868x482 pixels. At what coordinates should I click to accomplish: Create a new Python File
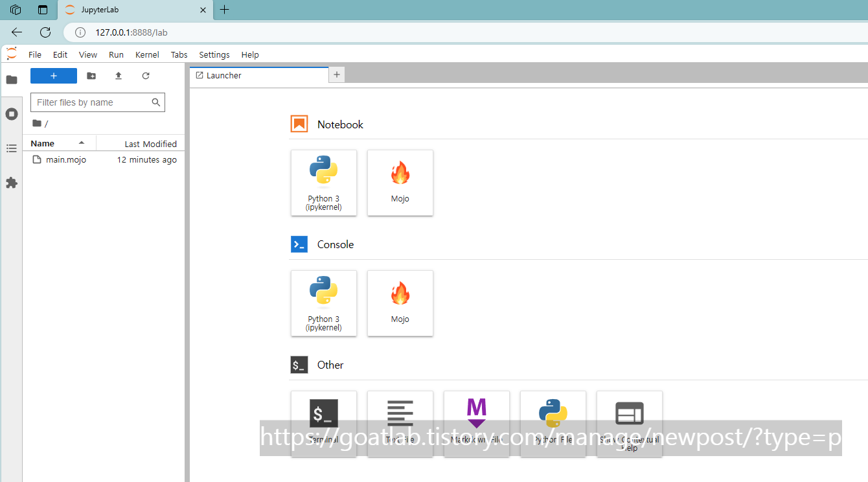click(553, 424)
